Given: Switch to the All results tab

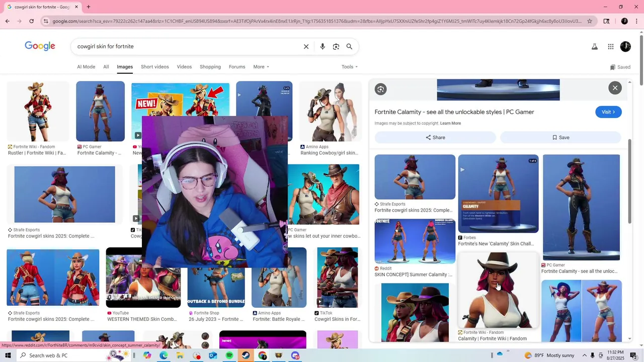Looking at the screenshot, I should 106,67.
